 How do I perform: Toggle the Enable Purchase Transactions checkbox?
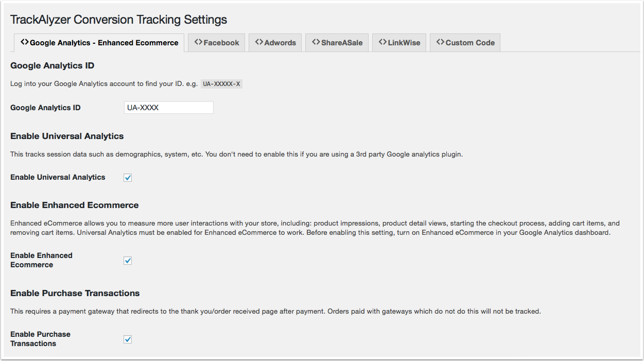click(x=128, y=339)
